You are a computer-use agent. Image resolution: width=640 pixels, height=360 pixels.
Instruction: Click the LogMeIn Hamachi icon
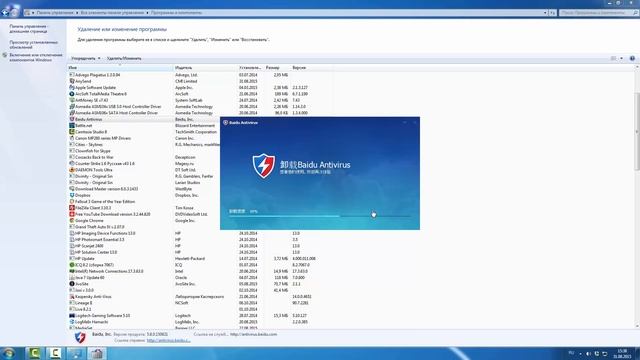[x=72, y=322]
